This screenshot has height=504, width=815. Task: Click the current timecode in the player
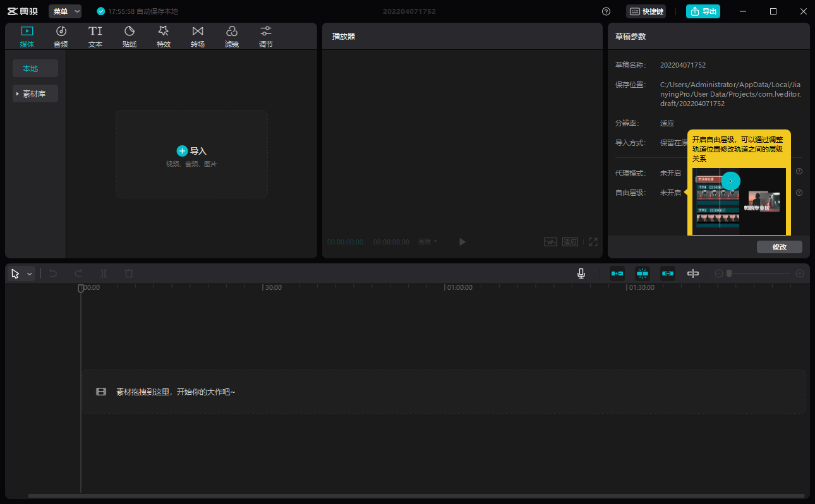[345, 242]
